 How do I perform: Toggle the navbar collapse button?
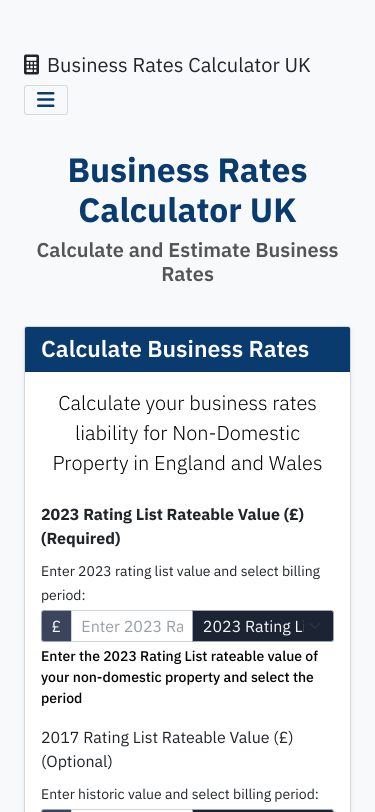tap(46, 100)
